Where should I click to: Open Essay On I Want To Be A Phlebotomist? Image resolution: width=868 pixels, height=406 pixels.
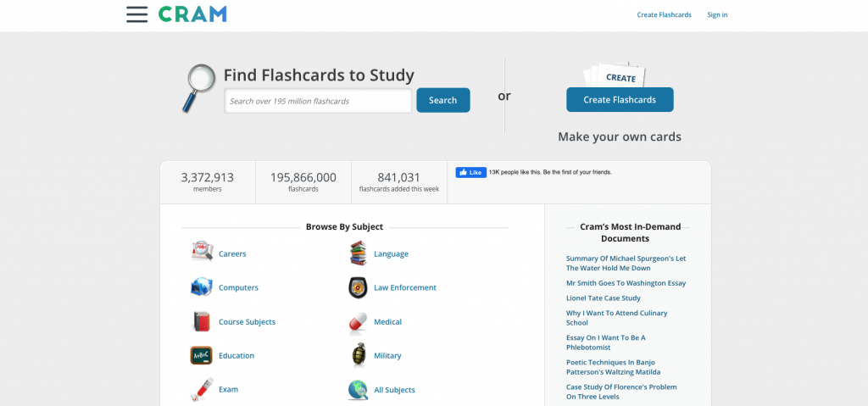click(x=605, y=342)
